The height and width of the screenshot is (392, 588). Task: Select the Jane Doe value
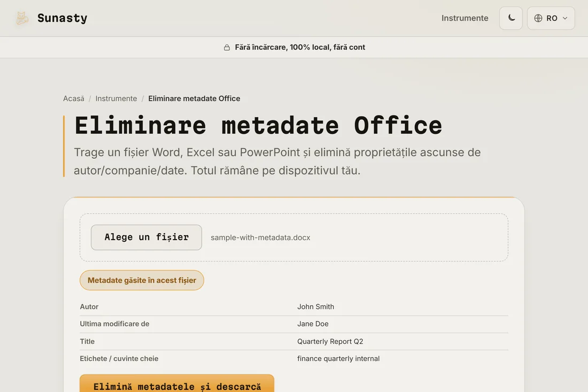tap(313, 324)
